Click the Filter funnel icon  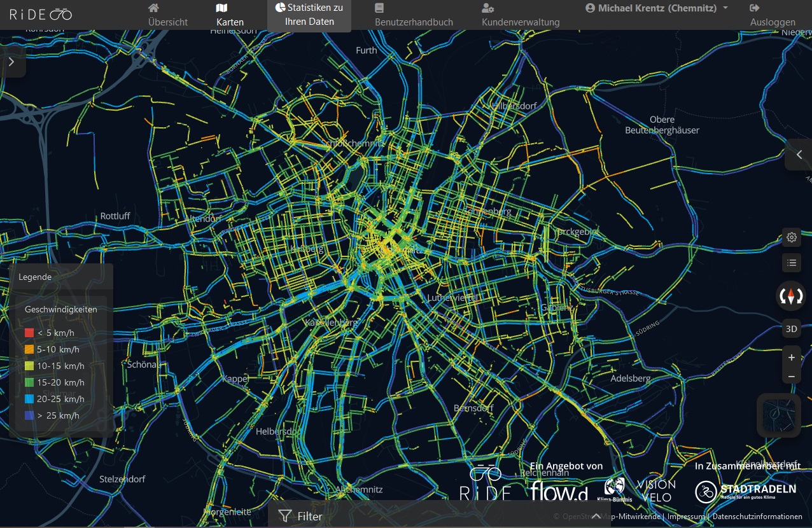pyautogui.click(x=285, y=516)
